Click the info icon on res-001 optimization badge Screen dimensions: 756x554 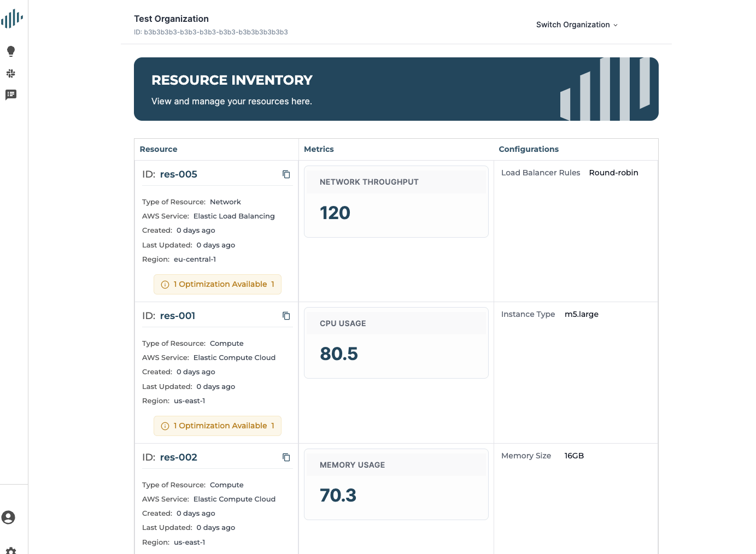(165, 426)
